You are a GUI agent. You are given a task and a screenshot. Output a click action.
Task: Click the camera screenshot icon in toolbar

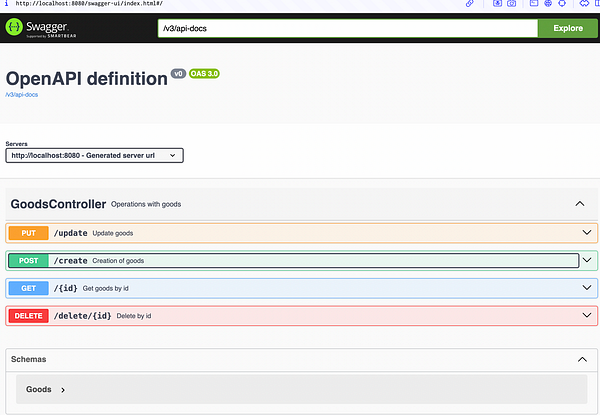(x=511, y=4)
